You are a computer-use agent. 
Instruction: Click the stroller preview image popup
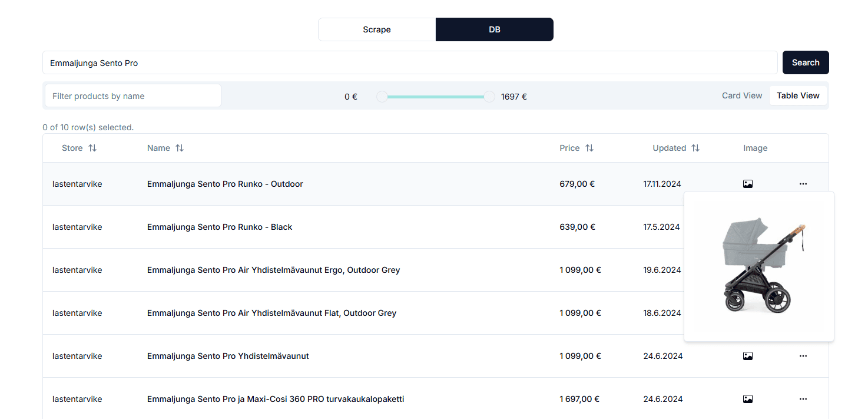759,266
